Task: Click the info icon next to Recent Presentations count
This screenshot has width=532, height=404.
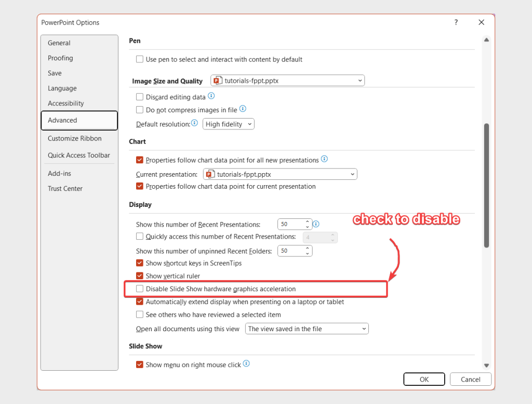Action: [316, 224]
